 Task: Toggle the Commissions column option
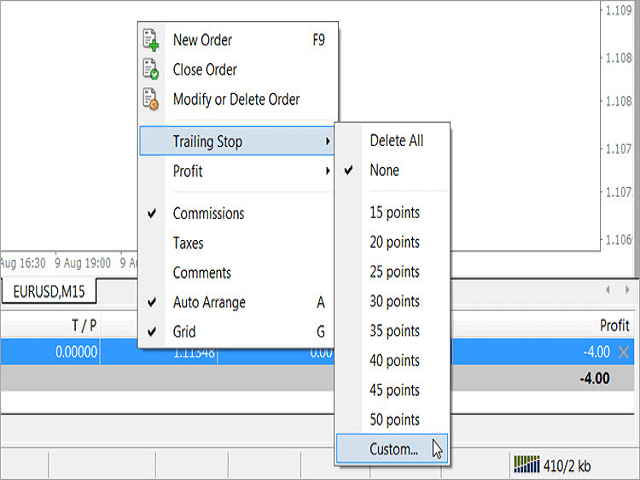click(x=208, y=213)
